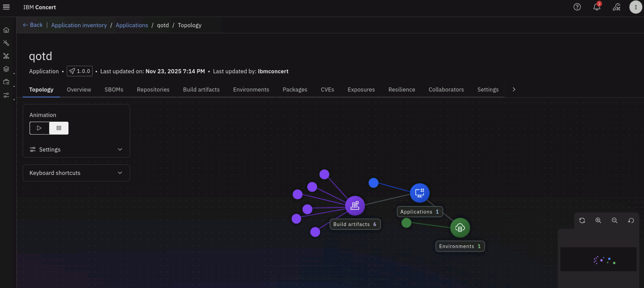Click the Back link
The image size is (644, 288).
click(33, 25)
